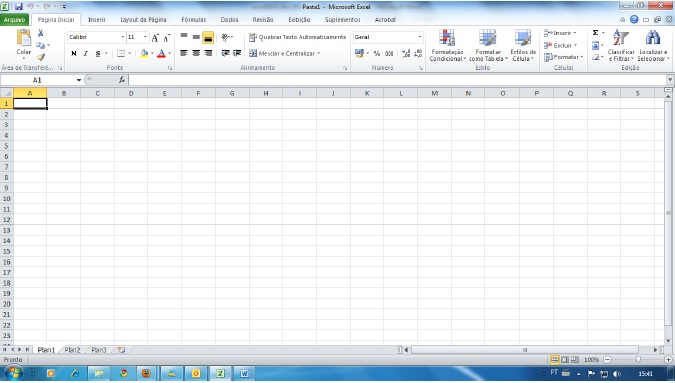675x383 pixels.
Task: Click the Increase Font Size icon
Action: 155,37
